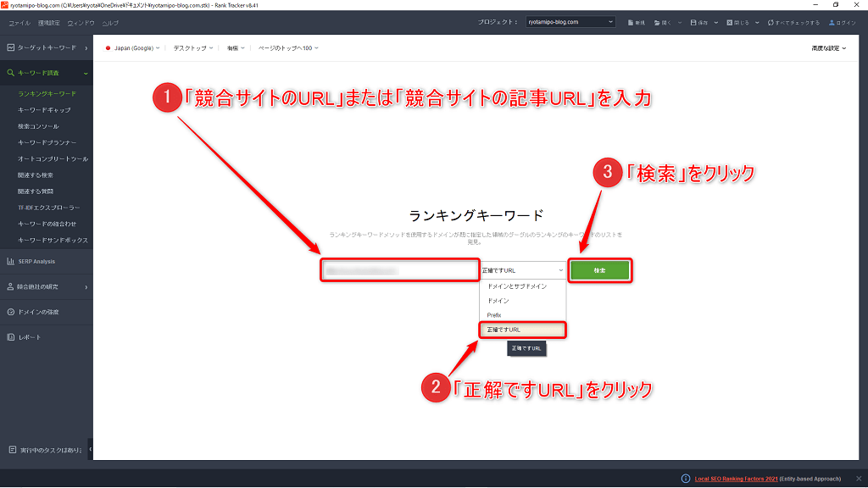Collapse the sidebar with the arrow handle
The image size is (868, 488).
pos(90,449)
